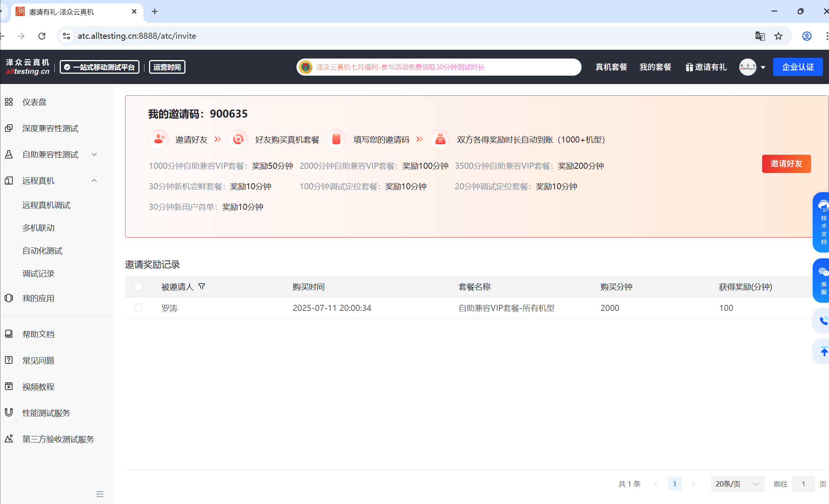829x504 pixels.
Task: Open 调试记录 menu item
Action: pos(38,274)
